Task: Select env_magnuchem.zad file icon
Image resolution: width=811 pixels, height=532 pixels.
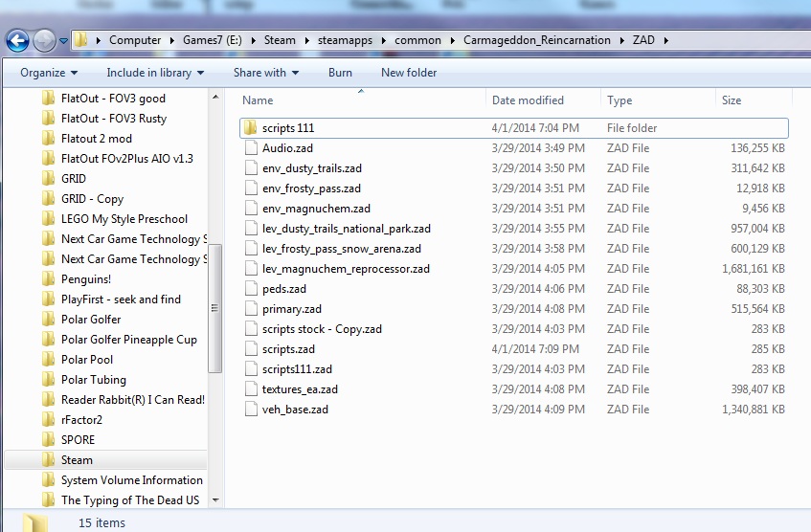Action: pos(251,209)
